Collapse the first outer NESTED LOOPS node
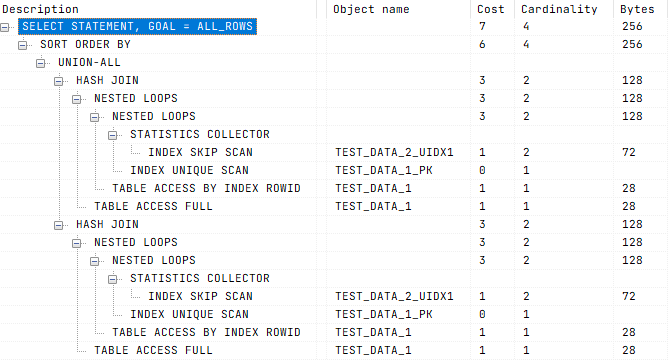This screenshot has height=364, width=671. (77, 99)
